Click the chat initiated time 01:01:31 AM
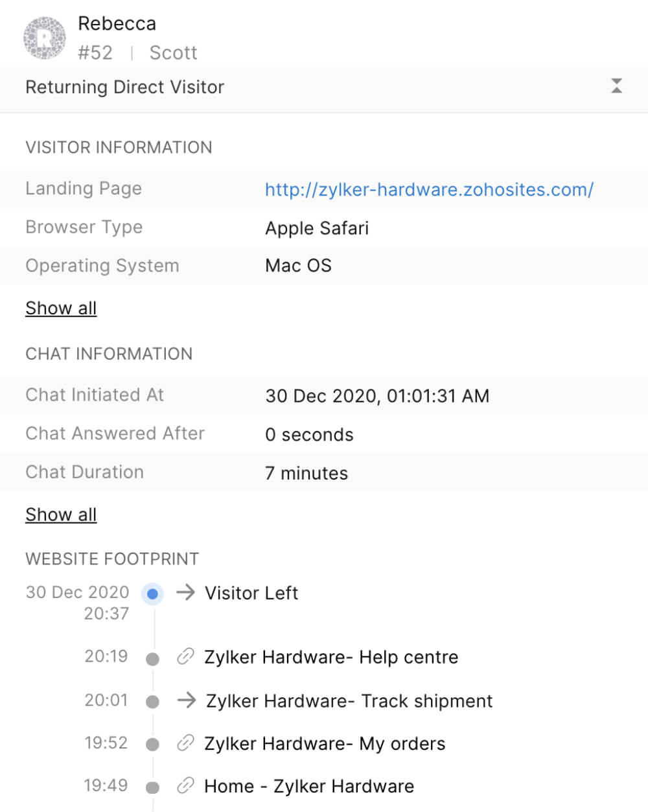648x812 pixels. (x=438, y=396)
